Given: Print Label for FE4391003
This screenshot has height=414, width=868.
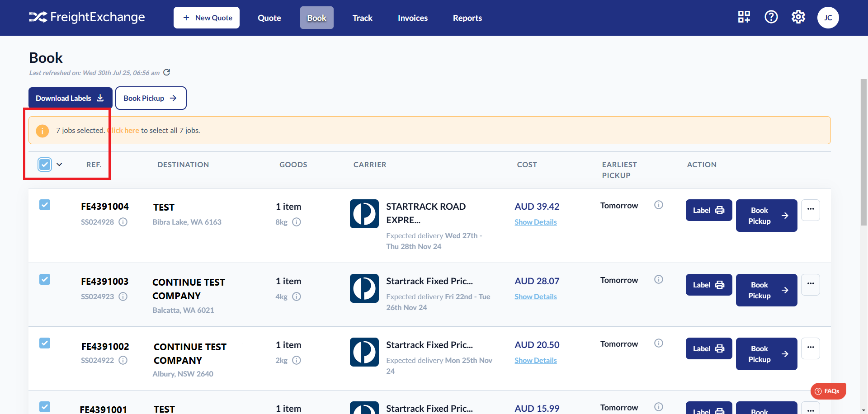Looking at the screenshot, I should coord(709,285).
